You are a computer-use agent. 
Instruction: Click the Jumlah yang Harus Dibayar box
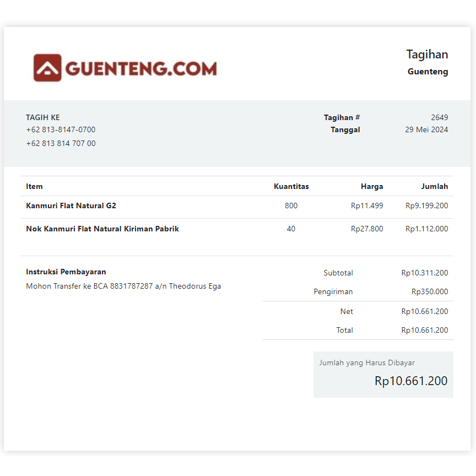tap(383, 375)
